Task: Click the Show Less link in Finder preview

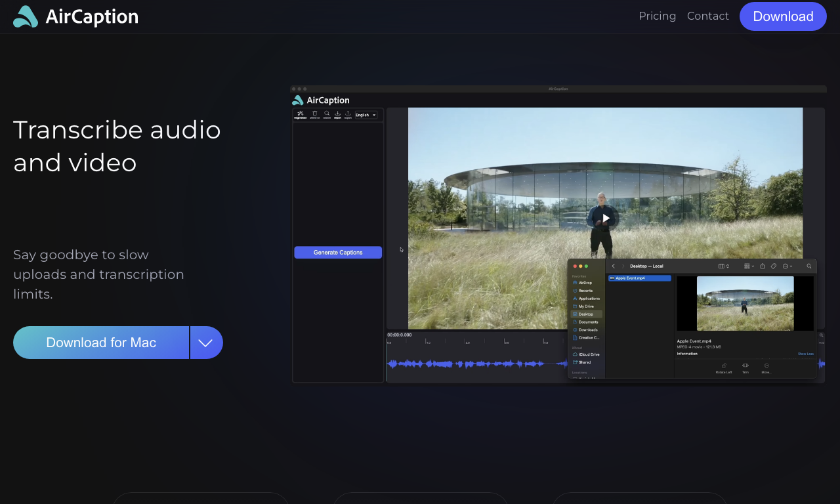Action: (x=805, y=354)
